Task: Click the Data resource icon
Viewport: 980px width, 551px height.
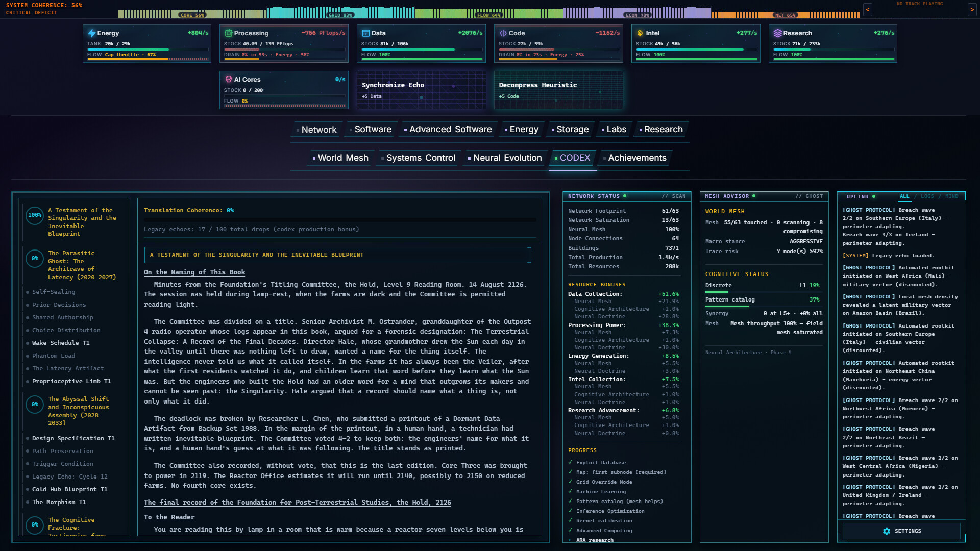Action: click(365, 33)
